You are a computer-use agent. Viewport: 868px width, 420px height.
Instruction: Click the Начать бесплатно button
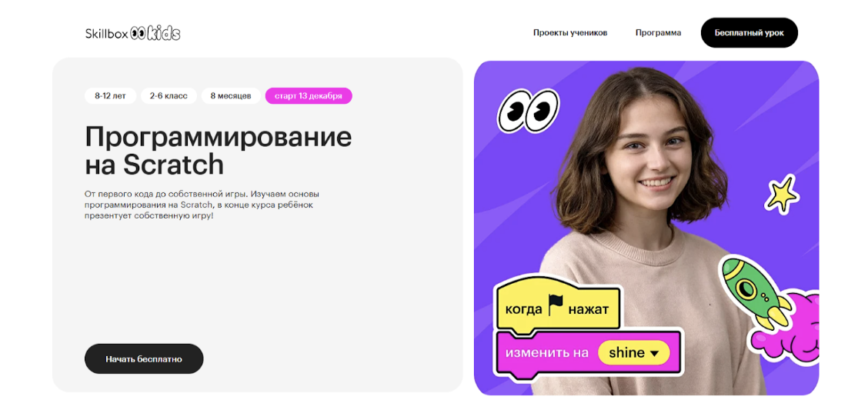pos(144,358)
